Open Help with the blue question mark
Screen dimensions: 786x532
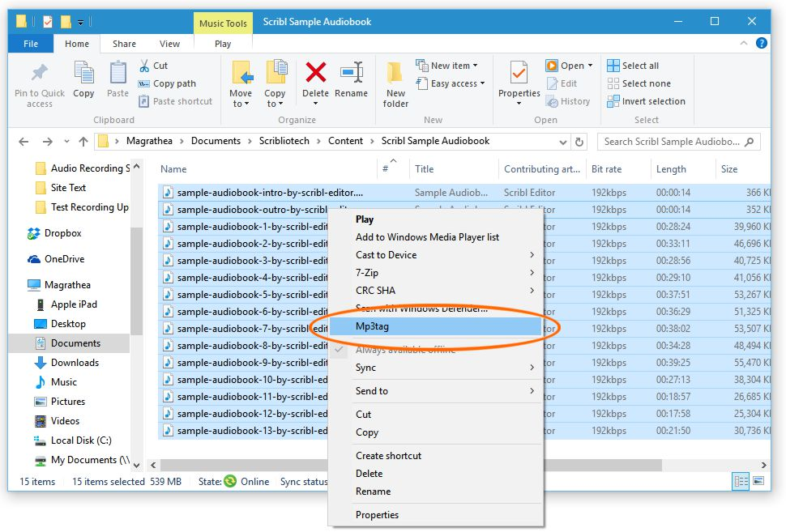click(x=762, y=43)
